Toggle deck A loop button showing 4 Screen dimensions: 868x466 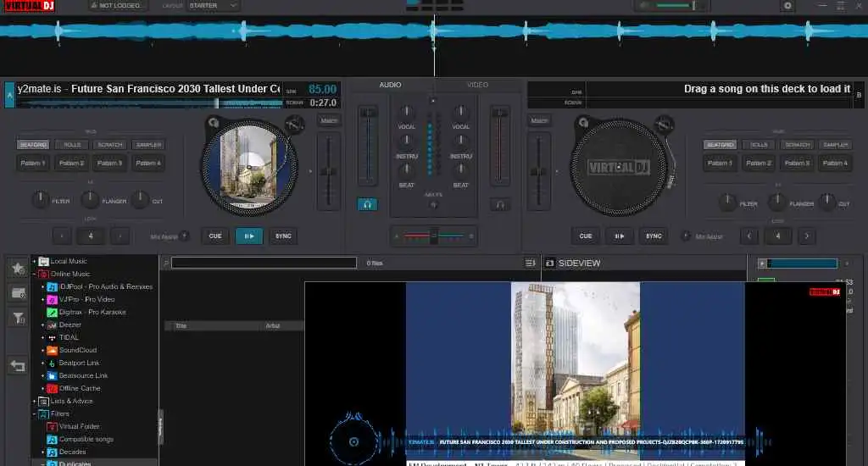[90, 236]
